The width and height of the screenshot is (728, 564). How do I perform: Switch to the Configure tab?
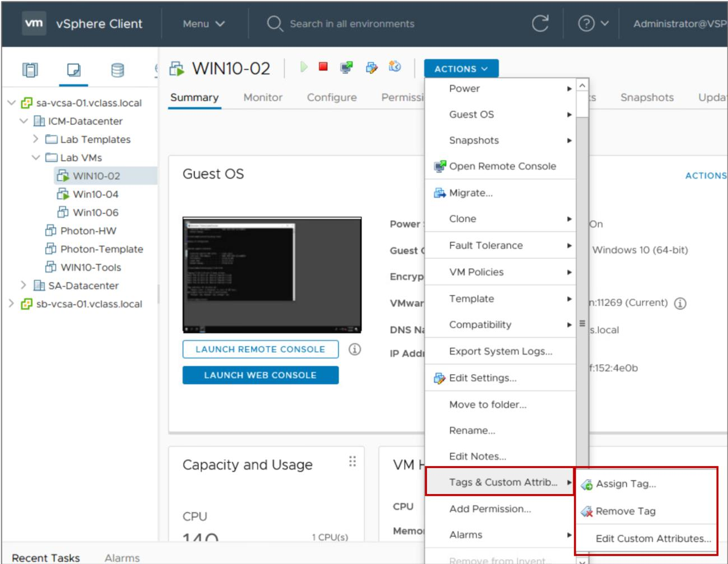point(332,97)
